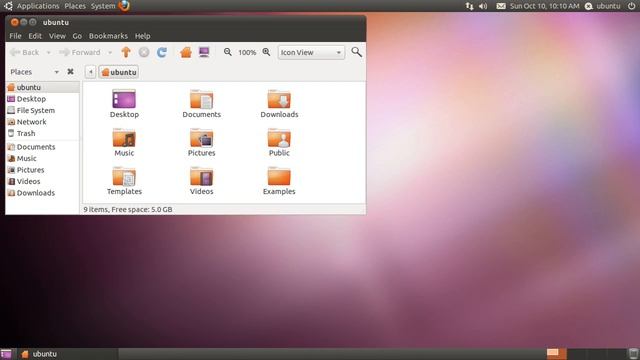The image size is (640, 360).
Task: Click status text '9 items, Free space: 5.0 GB'
Action: [x=128, y=209]
